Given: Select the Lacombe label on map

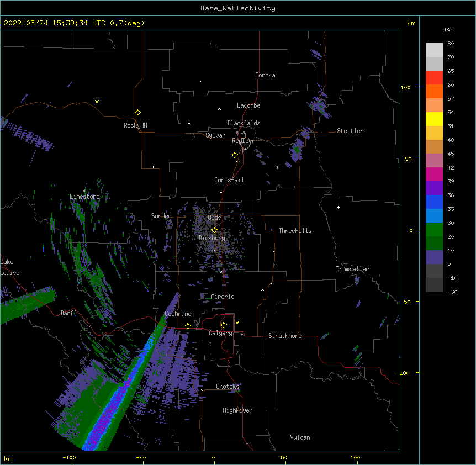Looking at the screenshot, I should pyautogui.click(x=248, y=105).
